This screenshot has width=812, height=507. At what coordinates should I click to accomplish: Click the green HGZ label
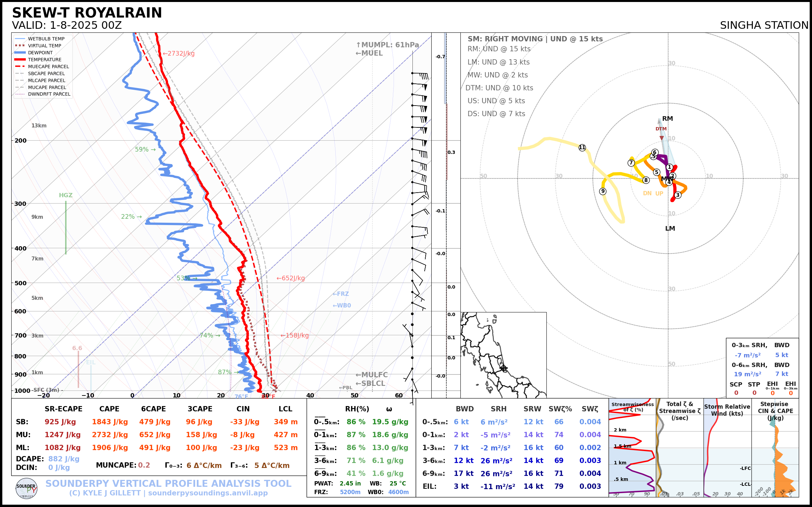click(x=66, y=195)
